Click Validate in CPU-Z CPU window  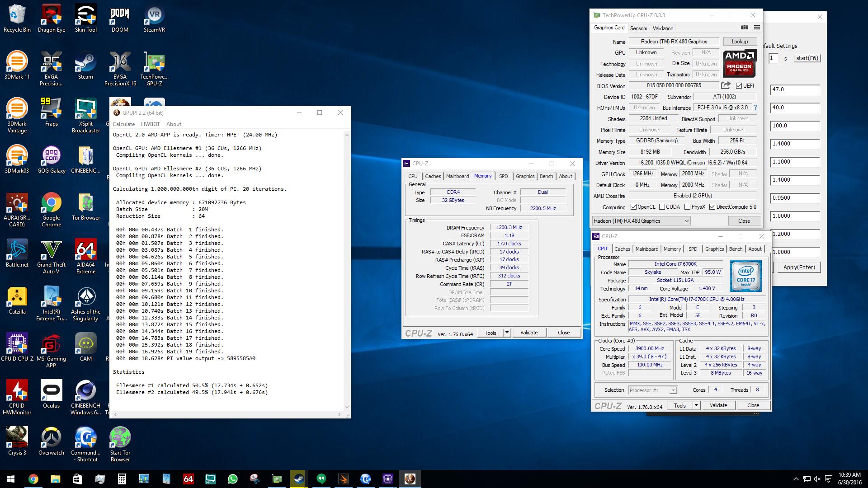tap(718, 405)
